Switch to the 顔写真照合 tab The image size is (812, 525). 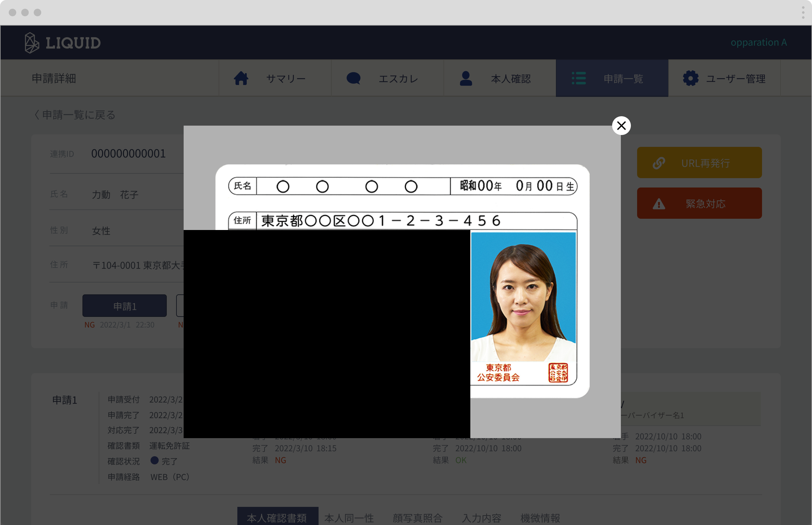418,518
